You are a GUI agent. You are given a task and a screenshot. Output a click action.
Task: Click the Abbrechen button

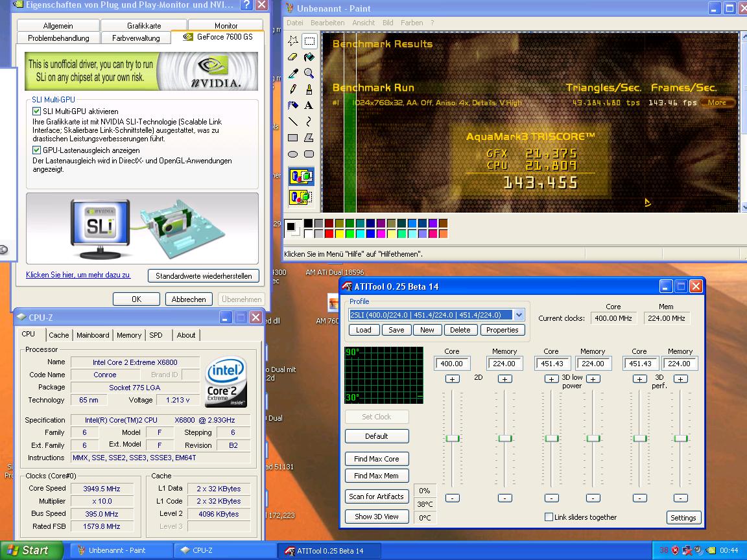(189, 299)
